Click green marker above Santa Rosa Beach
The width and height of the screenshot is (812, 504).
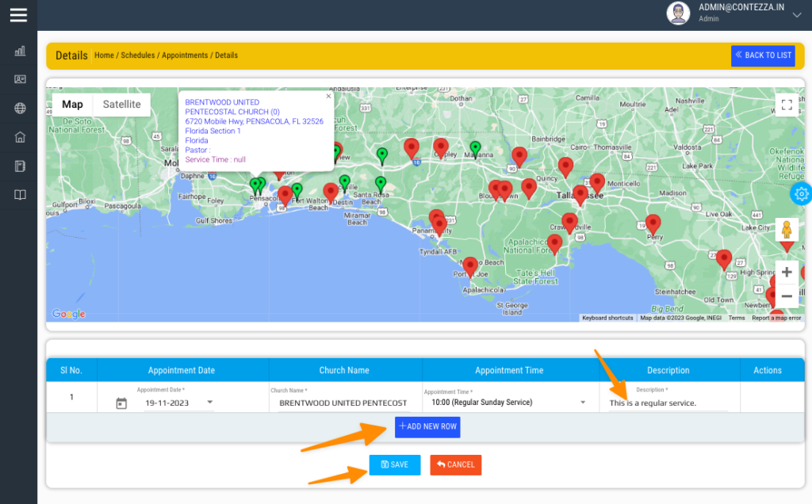click(x=381, y=185)
